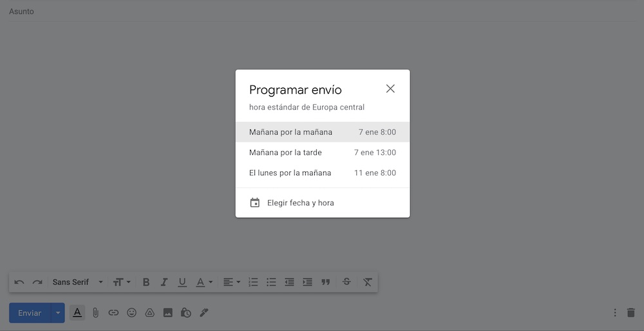644x331 pixels.
Task: Toggle underline formatting
Action: click(x=182, y=282)
